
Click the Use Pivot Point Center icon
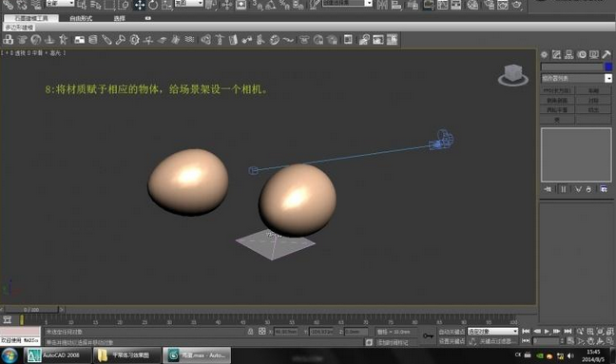[211, 5]
